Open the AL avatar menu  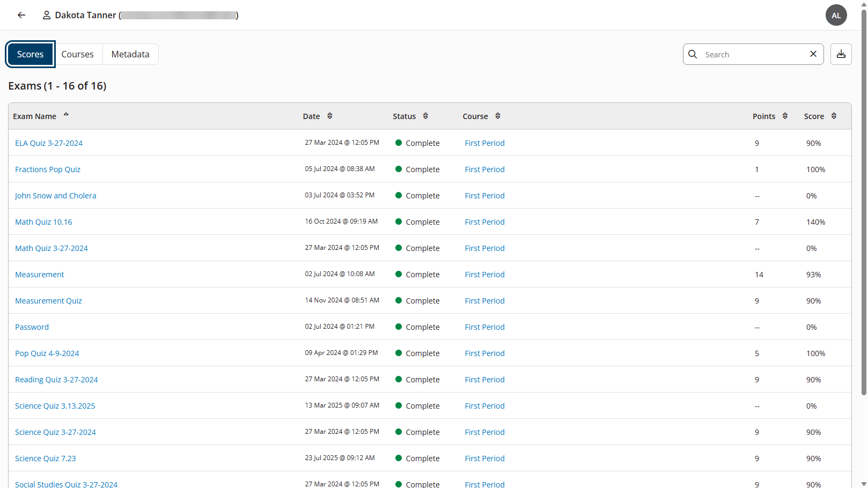(x=836, y=15)
